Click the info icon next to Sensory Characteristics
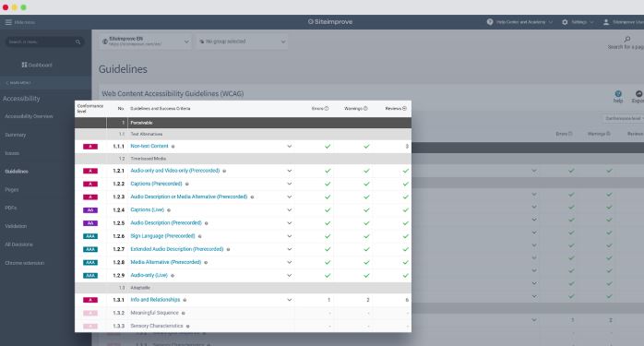The width and height of the screenshot is (644, 346). click(187, 327)
